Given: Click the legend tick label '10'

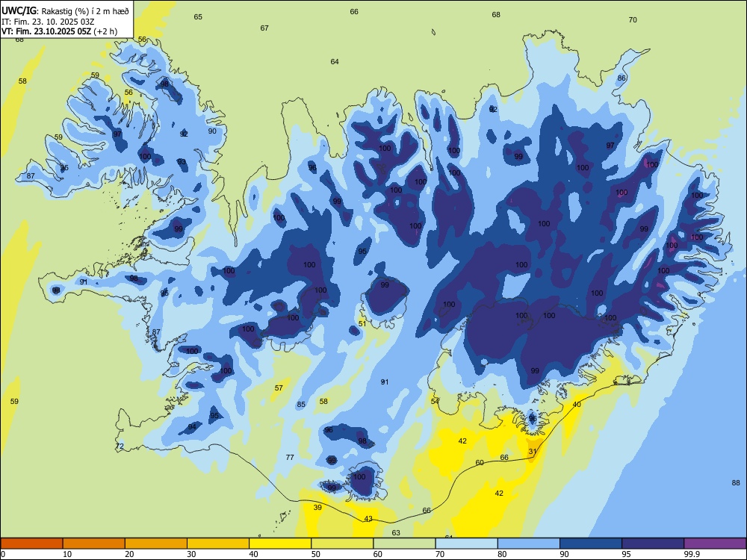Looking at the screenshot, I should point(67,554).
